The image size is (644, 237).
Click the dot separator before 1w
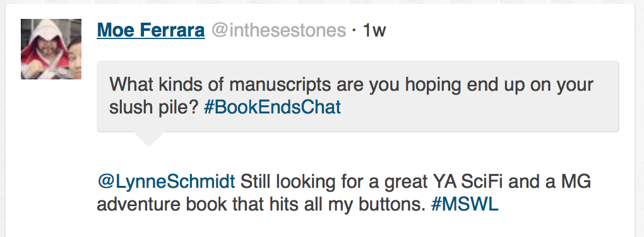tap(354, 31)
